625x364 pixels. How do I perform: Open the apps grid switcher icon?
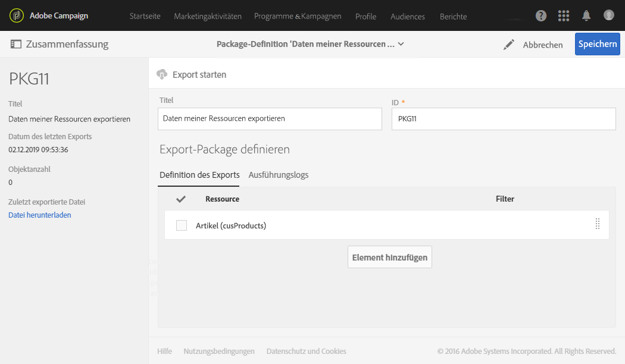coord(564,16)
